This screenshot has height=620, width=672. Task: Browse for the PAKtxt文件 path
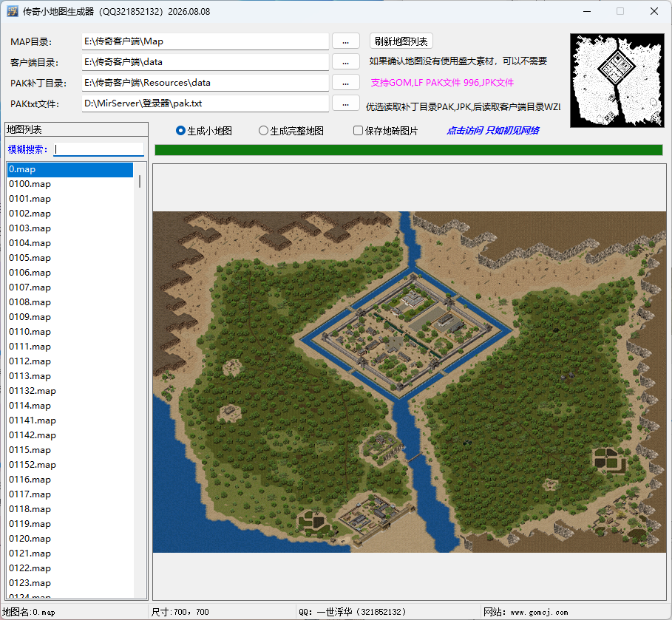346,103
